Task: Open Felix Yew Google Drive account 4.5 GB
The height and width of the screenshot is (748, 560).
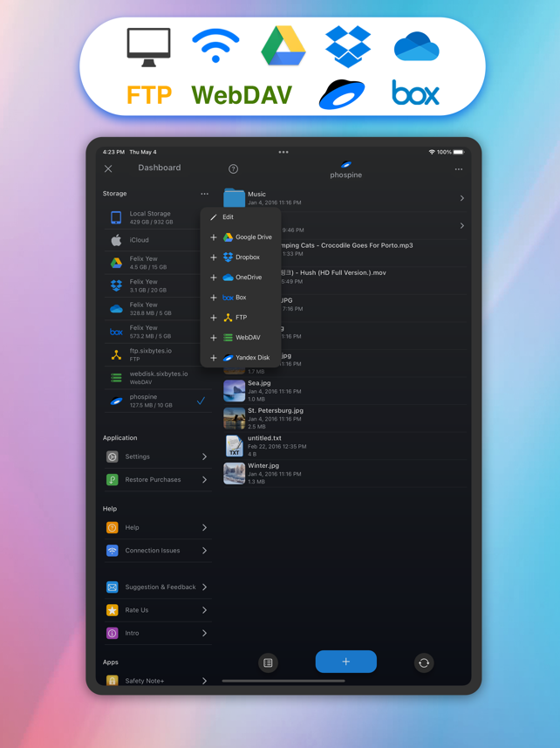Action: tap(158, 263)
